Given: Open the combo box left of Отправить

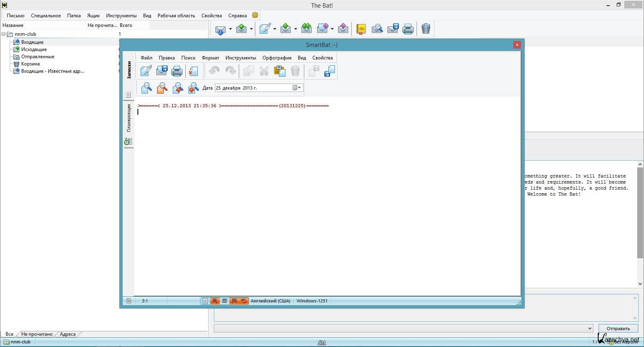Looking at the screenshot, I should (404, 328).
